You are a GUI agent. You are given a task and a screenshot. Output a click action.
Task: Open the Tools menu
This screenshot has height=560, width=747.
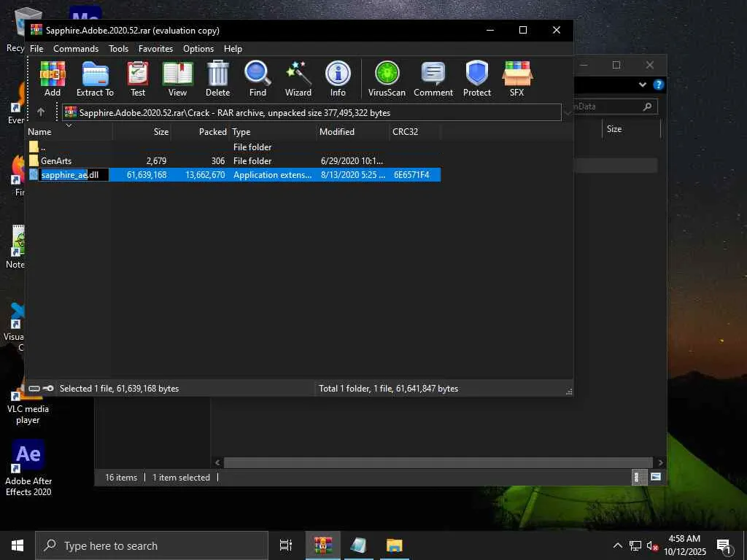(x=118, y=49)
